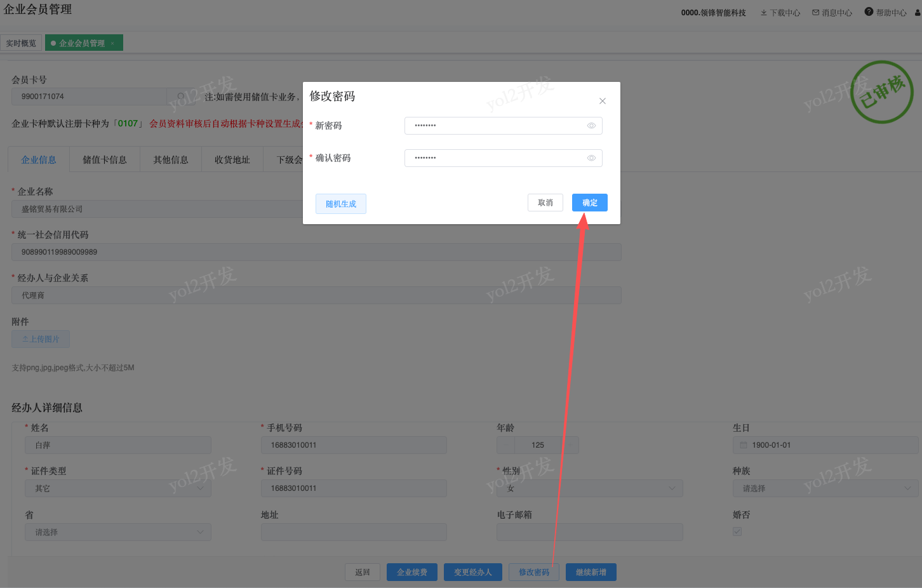
Task: Open the 其他信息 tab
Action: coord(171,160)
